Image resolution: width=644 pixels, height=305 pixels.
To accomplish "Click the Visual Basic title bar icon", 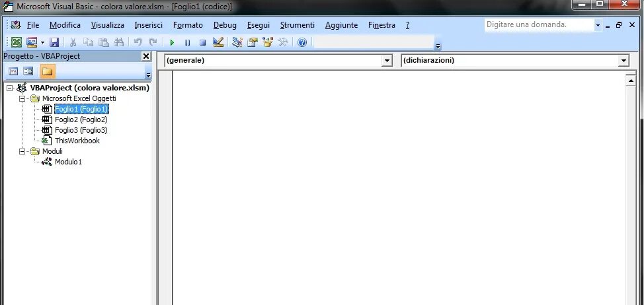I will click(x=7, y=6).
